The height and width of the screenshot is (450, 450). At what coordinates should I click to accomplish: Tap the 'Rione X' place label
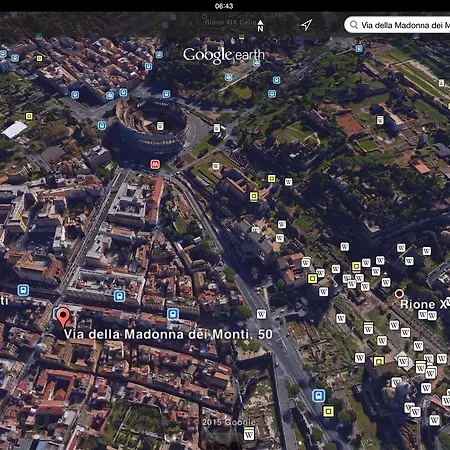[424, 304]
